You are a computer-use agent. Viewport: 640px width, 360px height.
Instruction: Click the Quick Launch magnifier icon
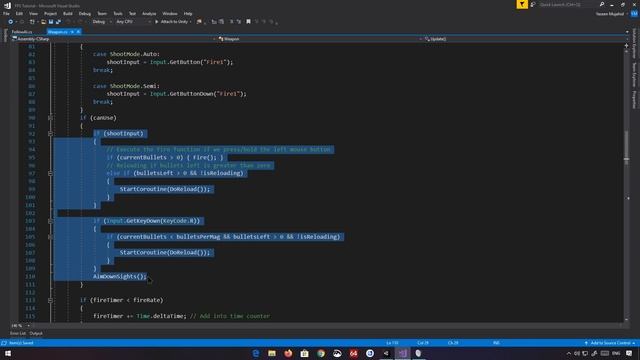click(x=602, y=4)
